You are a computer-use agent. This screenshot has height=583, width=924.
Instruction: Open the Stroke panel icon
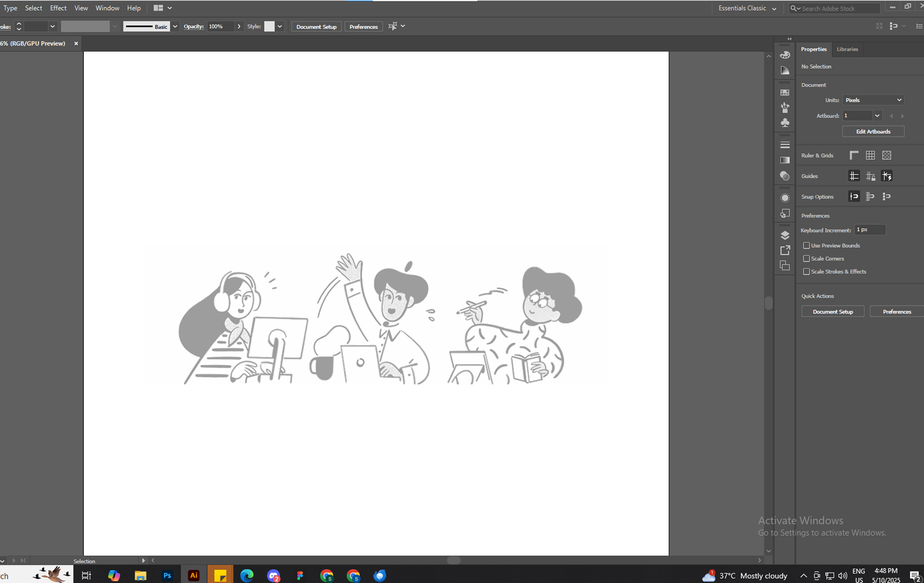point(785,145)
